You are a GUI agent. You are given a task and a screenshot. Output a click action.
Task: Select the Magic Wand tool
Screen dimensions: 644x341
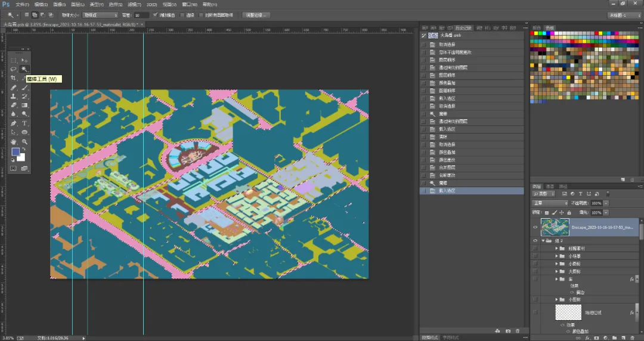pos(24,69)
